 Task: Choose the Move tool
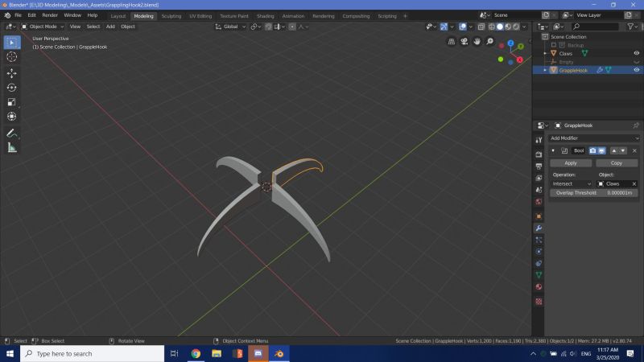pyautogui.click(x=12, y=73)
